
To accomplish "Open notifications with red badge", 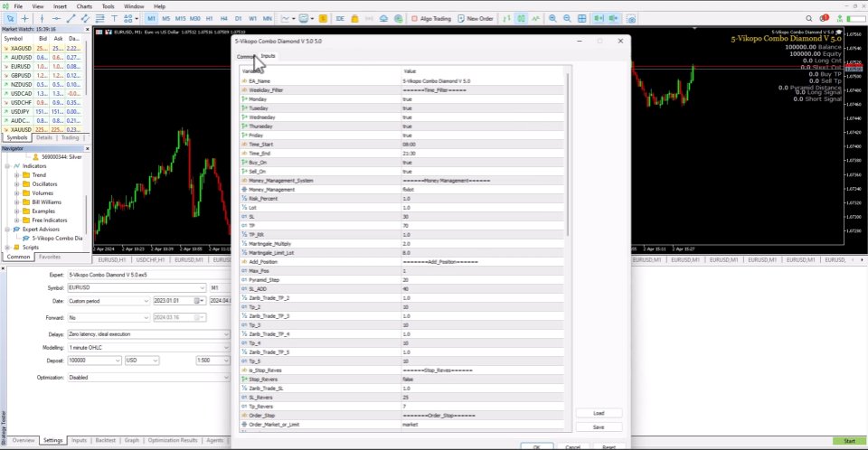I will click(x=825, y=18).
